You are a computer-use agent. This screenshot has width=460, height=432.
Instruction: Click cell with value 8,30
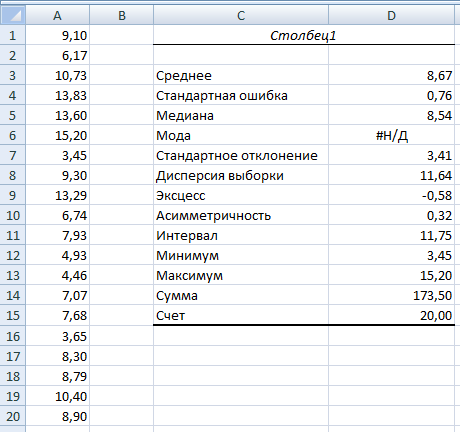[x=57, y=356]
